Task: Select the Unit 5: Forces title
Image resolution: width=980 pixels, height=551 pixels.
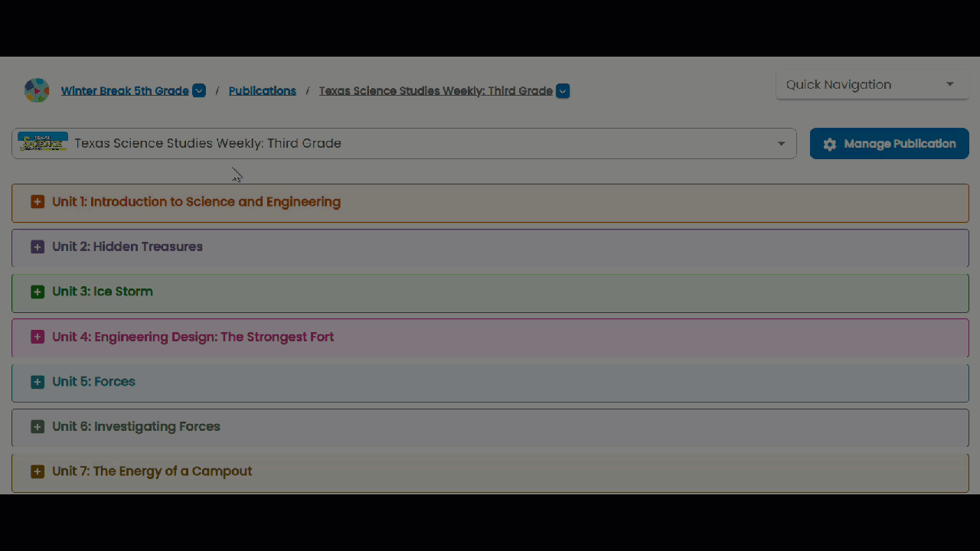Action: [94, 381]
